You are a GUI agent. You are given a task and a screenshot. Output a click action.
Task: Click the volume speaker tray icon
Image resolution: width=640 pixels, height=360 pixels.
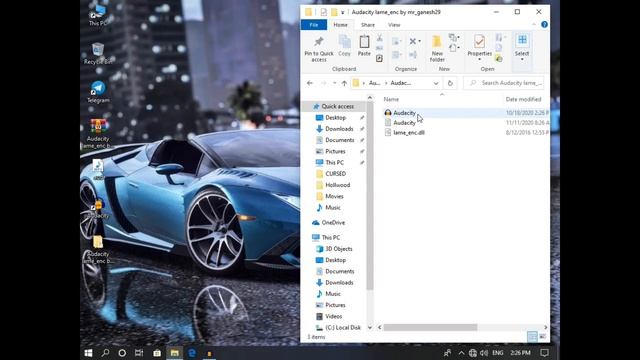pos(484,353)
